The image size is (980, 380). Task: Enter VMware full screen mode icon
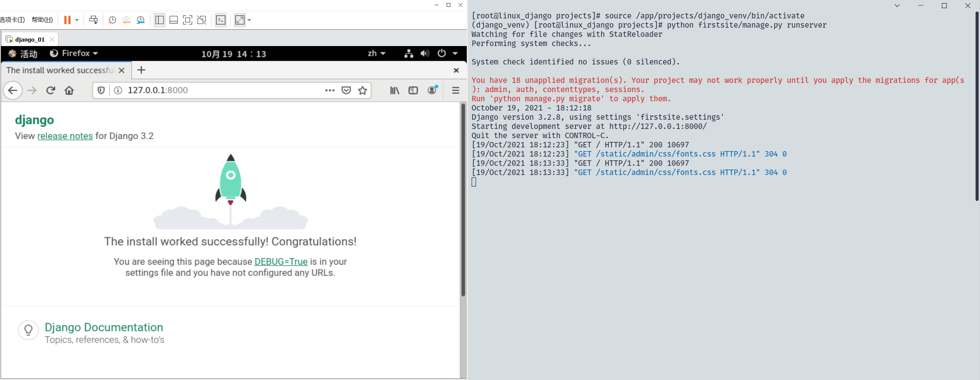[x=187, y=20]
